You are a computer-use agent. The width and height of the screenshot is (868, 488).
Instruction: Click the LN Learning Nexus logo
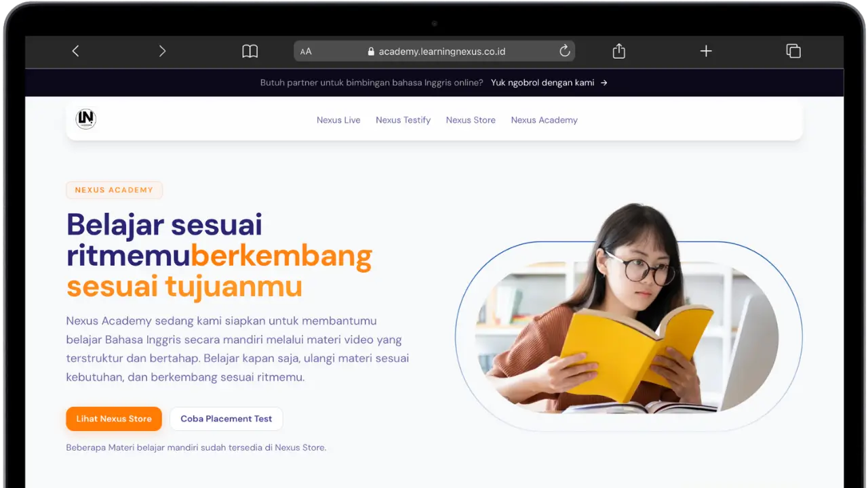pyautogui.click(x=85, y=119)
